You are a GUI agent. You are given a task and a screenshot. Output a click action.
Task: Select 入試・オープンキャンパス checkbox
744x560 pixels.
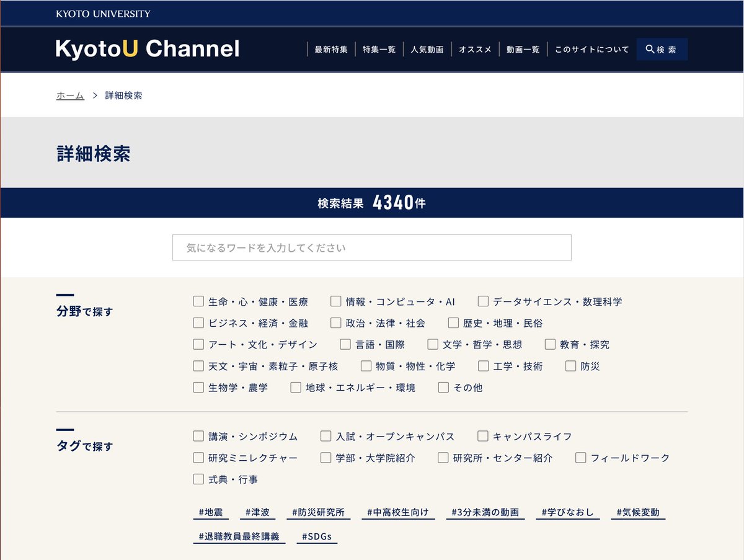[325, 437]
